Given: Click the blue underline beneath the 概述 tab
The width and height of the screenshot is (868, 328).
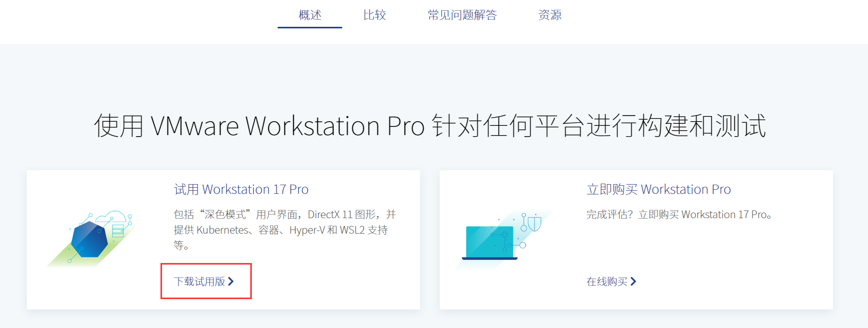Looking at the screenshot, I should pyautogui.click(x=310, y=27).
